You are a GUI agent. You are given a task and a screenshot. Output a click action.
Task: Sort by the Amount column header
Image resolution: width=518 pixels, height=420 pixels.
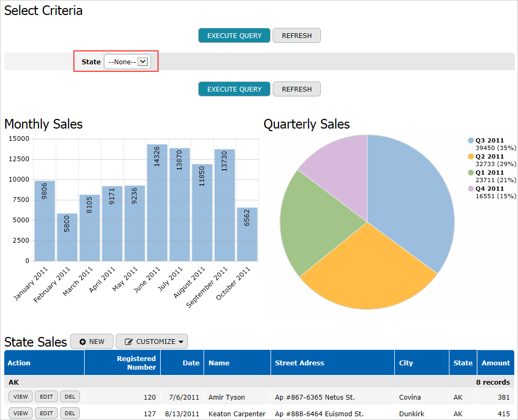click(496, 363)
